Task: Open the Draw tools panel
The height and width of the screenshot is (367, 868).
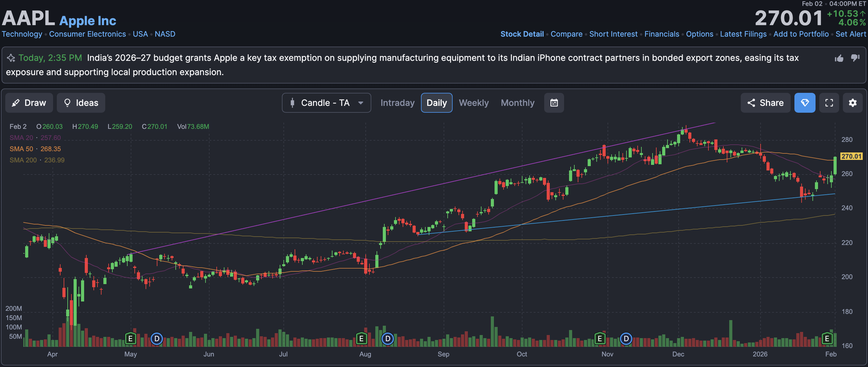Action: (x=29, y=103)
